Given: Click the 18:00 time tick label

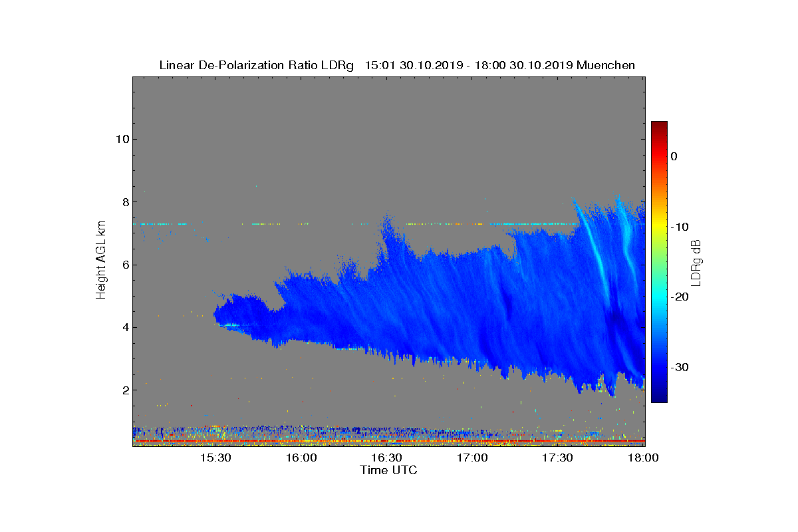Looking at the screenshot, I should tap(643, 458).
